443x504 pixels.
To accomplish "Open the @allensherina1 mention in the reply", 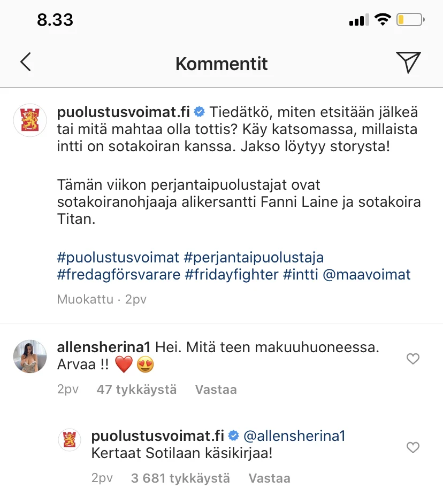I will pos(294,436).
